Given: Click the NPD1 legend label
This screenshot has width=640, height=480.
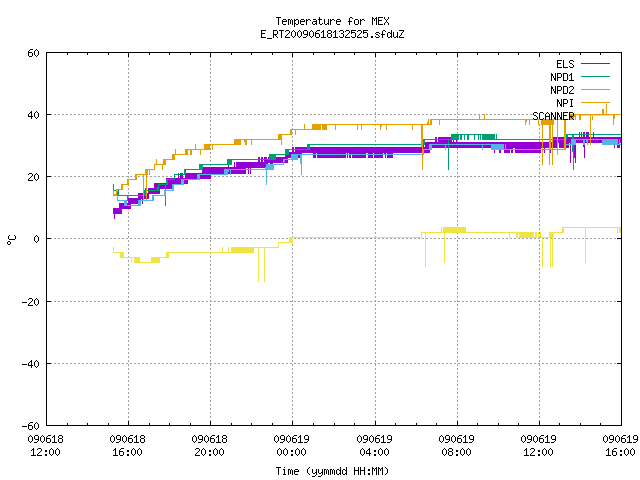Looking at the screenshot, I should (x=562, y=77).
